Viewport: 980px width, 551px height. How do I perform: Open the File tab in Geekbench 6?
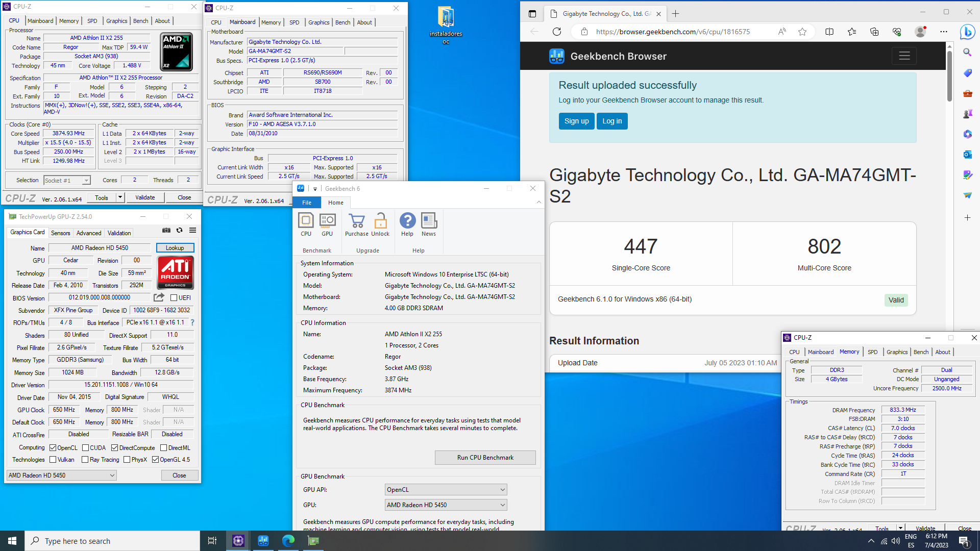307,203
